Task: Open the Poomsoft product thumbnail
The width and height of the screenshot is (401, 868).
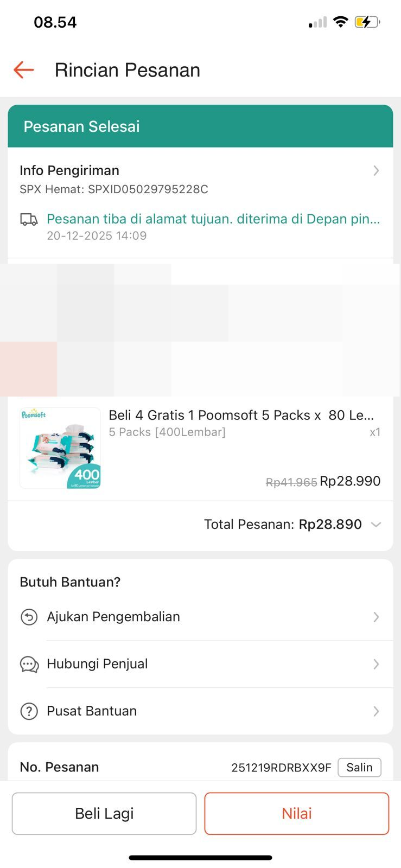Action: point(60,448)
